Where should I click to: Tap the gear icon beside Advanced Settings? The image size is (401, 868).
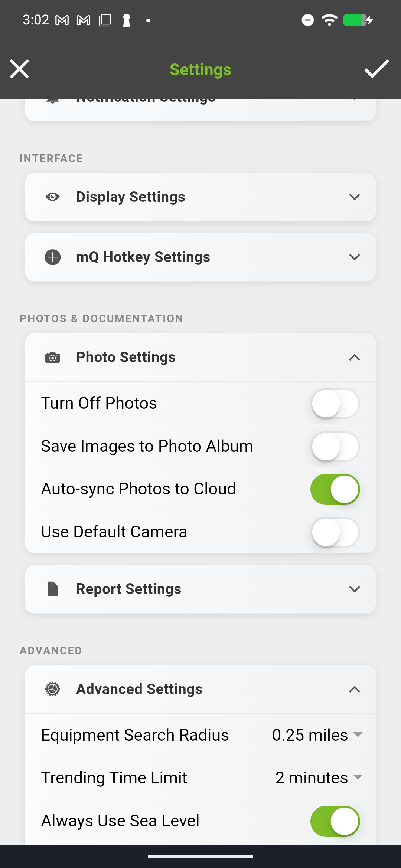53,689
